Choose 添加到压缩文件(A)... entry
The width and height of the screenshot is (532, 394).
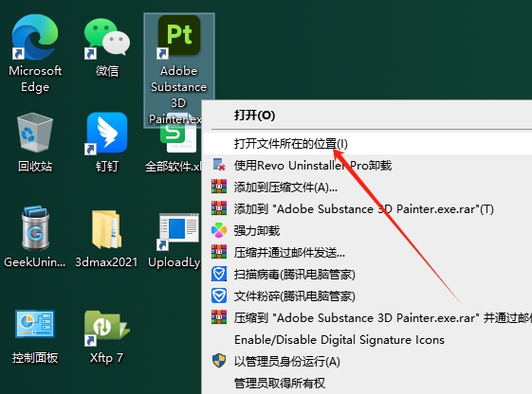[367, 187]
